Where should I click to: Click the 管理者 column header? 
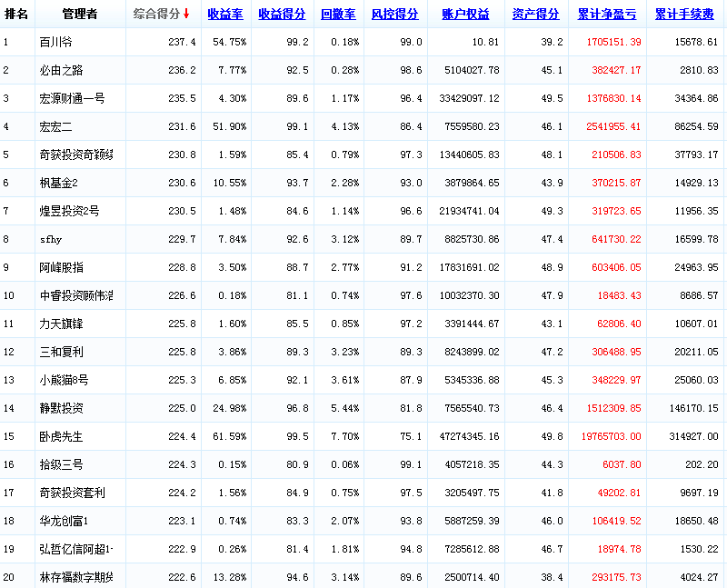pos(80,14)
